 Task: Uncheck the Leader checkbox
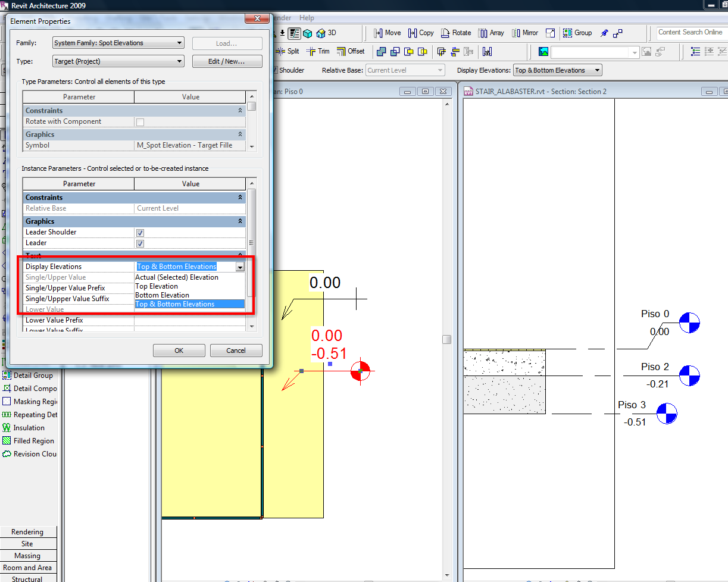pyautogui.click(x=140, y=243)
